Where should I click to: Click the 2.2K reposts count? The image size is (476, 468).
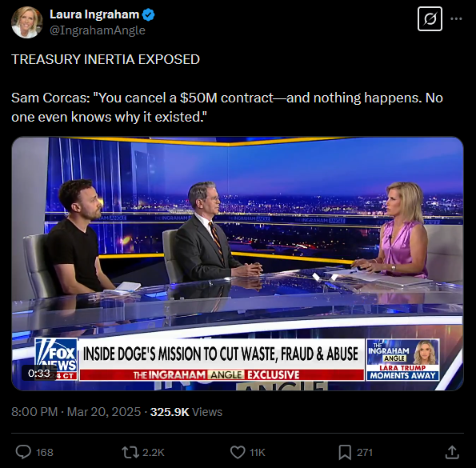coord(154,453)
